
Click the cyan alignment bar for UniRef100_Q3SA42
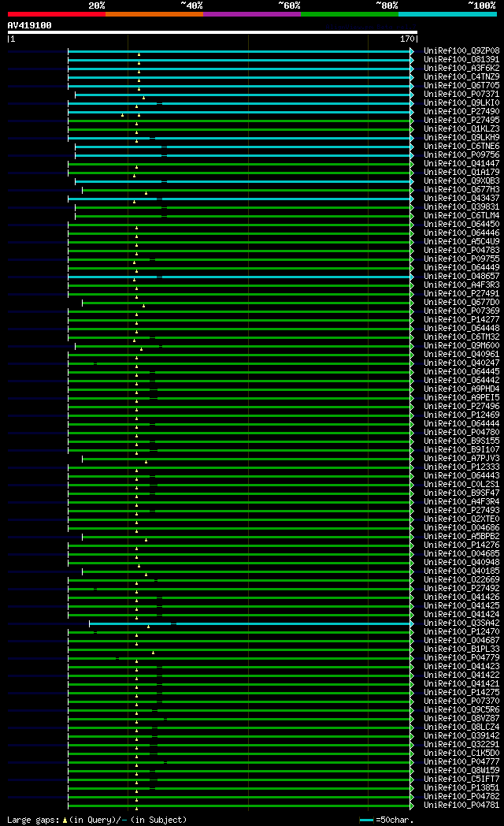click(x=251, y=623)
